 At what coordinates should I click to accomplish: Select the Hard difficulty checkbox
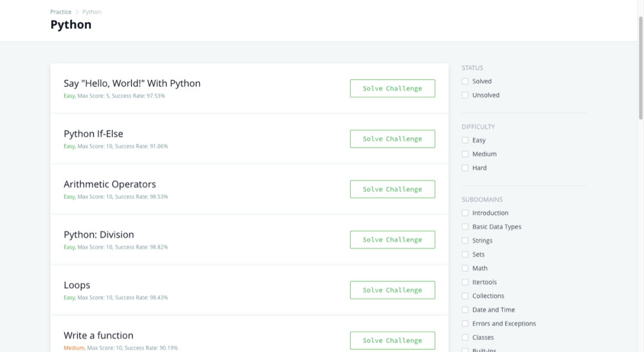coord(465,168)
